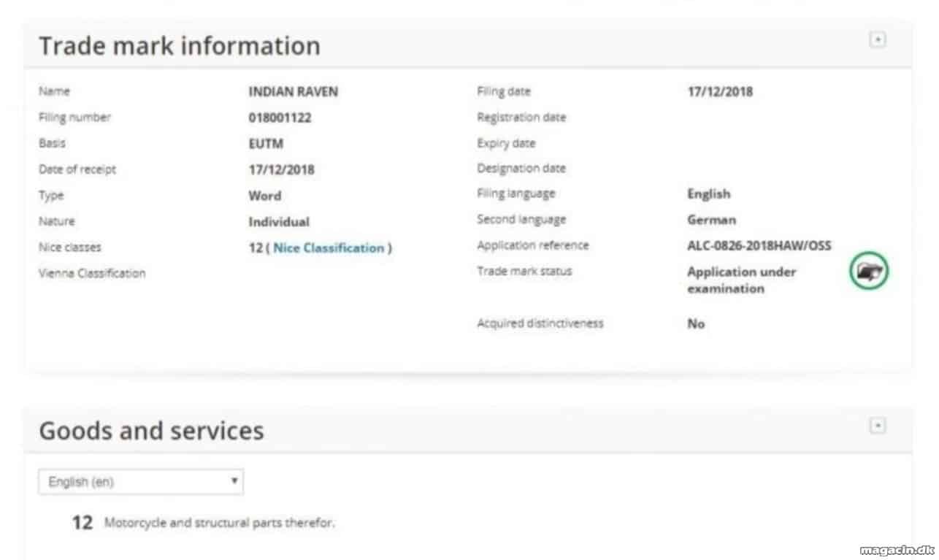Click the Date of receipt value 17/12/2018
The image size is (939, 560).
(281, 169)
